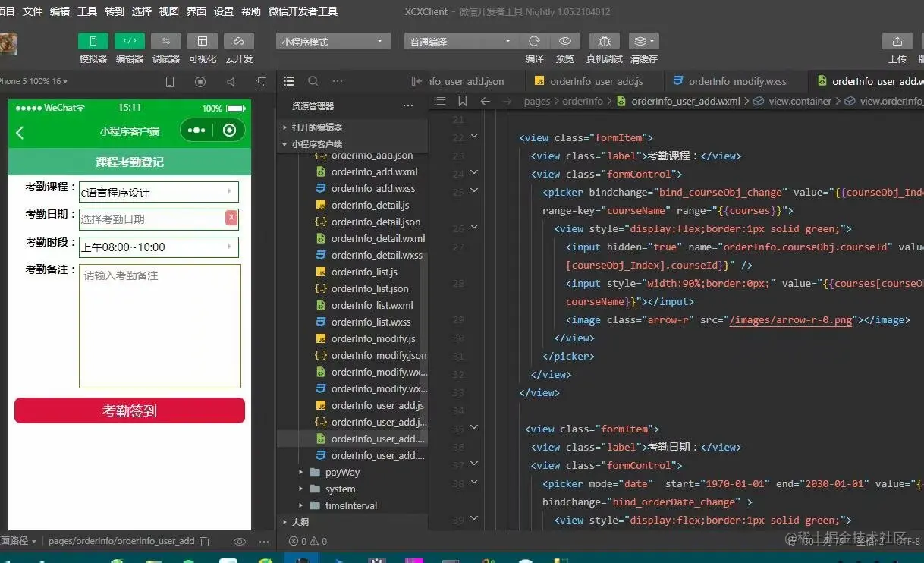The image size is (924, 563).
Task: Expand the payWay folder
Action: point(353,472)
